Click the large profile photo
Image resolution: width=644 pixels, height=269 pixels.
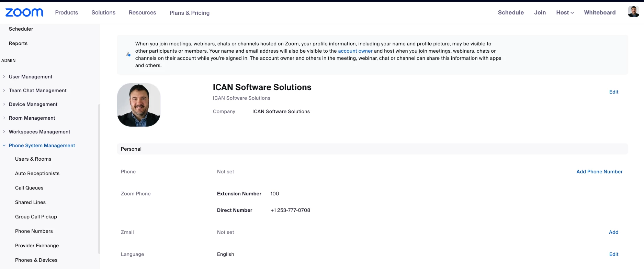(139, 105)
